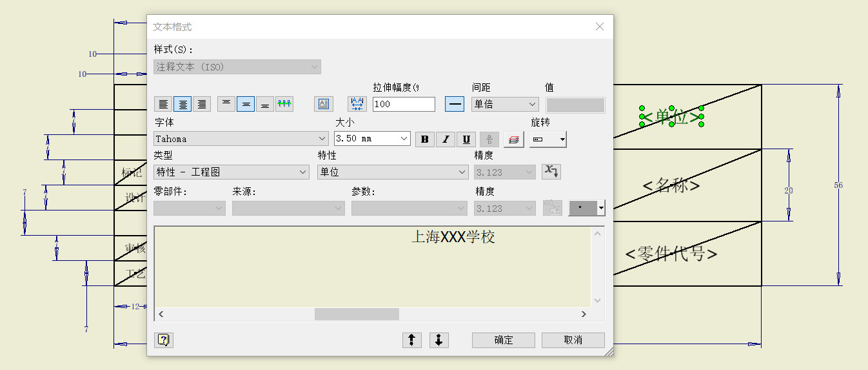Select the <单位> text in drawing
This screenshot has width=868, height=370.
[x=671, y=117]
